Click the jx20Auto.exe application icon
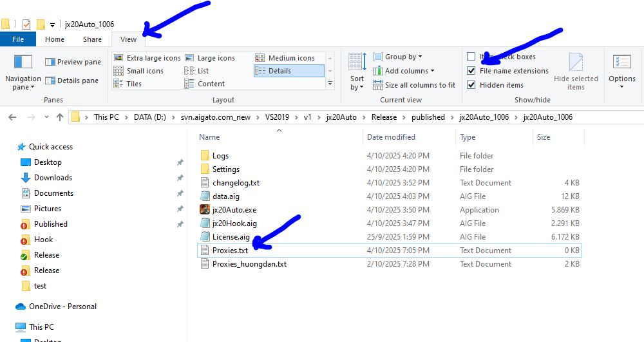The height and width of the screenshot is (342, 644). tap(205, 210)
